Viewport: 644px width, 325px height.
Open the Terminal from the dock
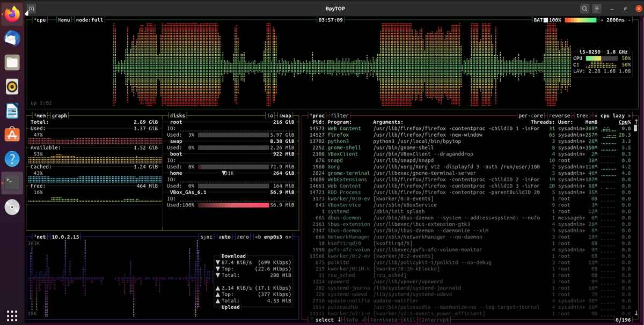coord(12,182)
